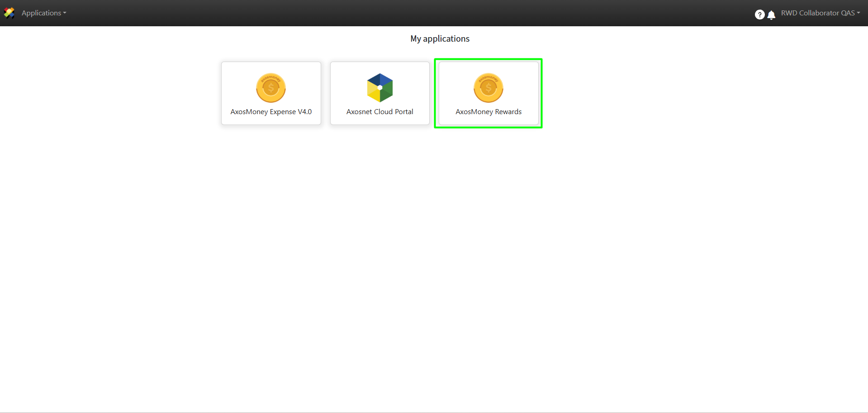Open the Axosnet Cloud Portal text label
The width and height of the screenshot is (868, 413).
380,112
